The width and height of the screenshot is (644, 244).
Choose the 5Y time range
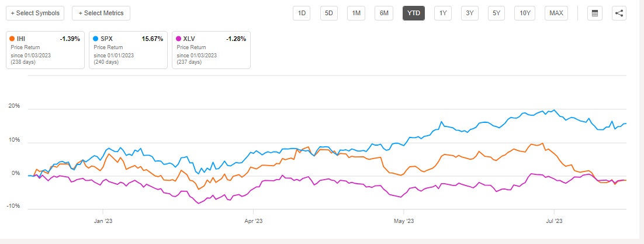coord(496,13)
